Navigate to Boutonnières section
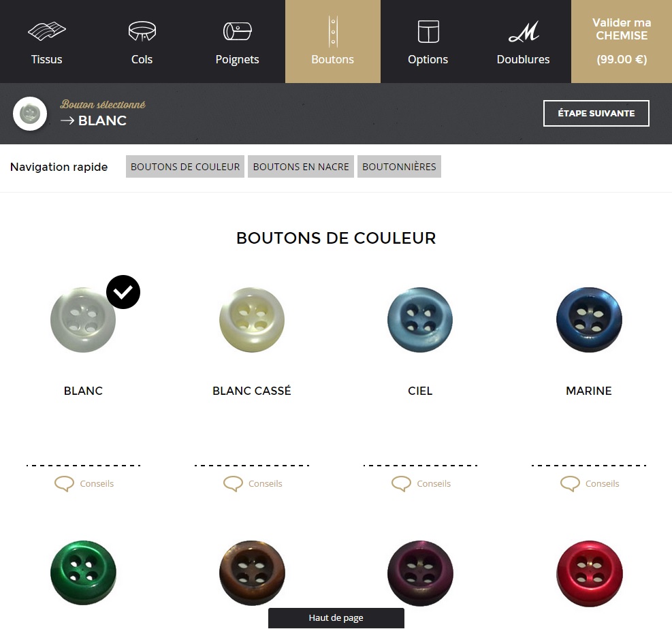Image resolution: width=672 pixels, height=629 pixels. [399, 167]
